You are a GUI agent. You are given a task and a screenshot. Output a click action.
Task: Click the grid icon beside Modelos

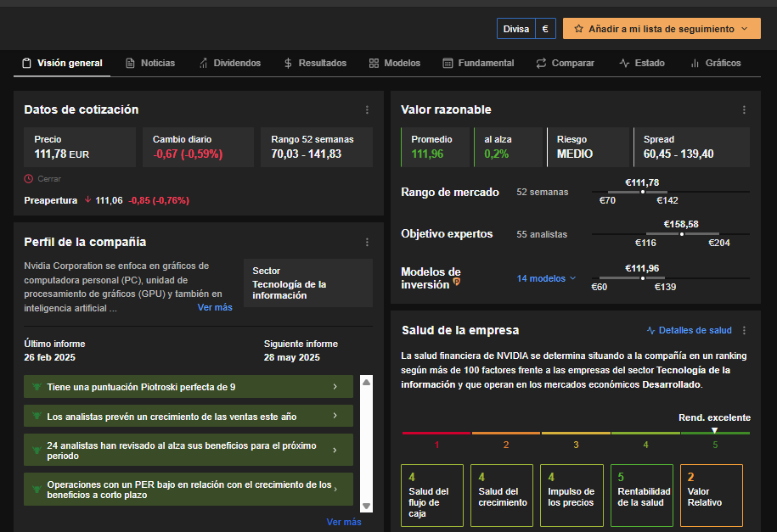374,63
